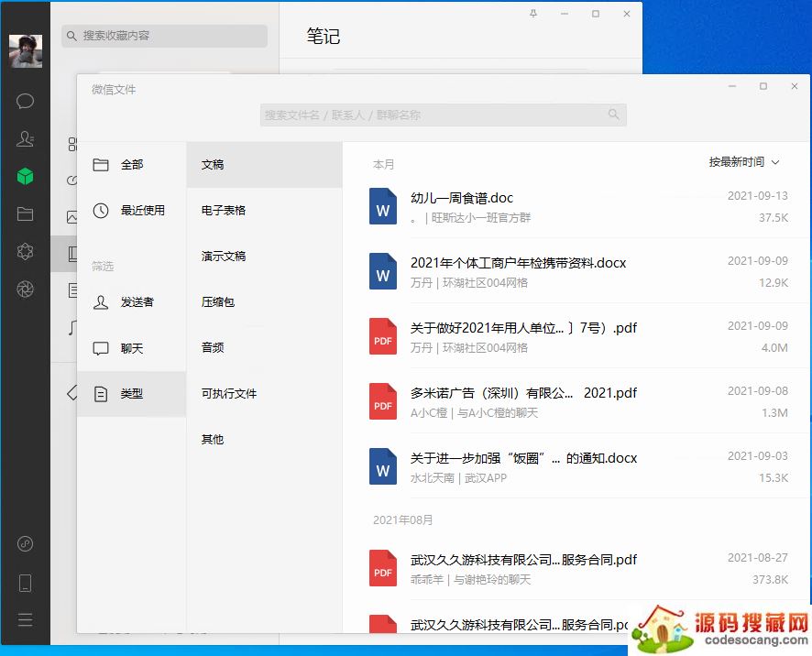Open the hamburger menu icon in sidebar
This screenshot has width=812, height=656.
[25, 619]
